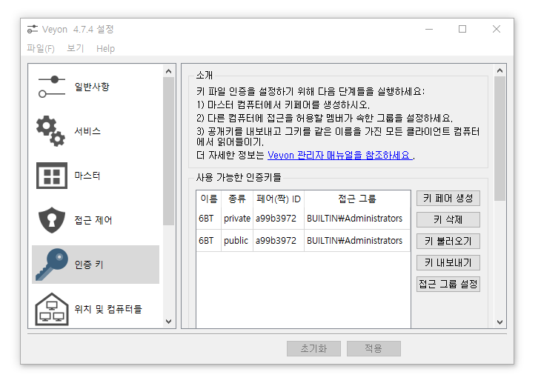Click main panel scrollbar down arrow
The image size is (541, 392).
click(x=499, y=322)
